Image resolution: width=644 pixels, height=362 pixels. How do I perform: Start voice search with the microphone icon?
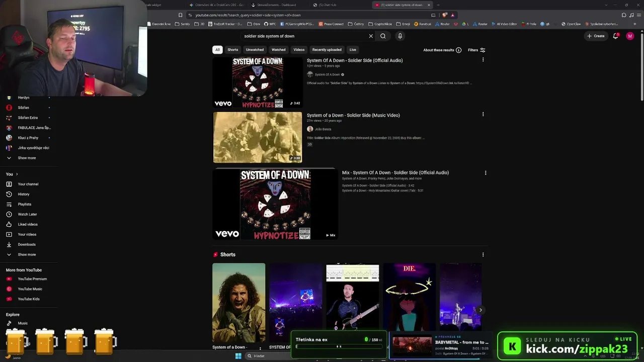coord(400,36)
